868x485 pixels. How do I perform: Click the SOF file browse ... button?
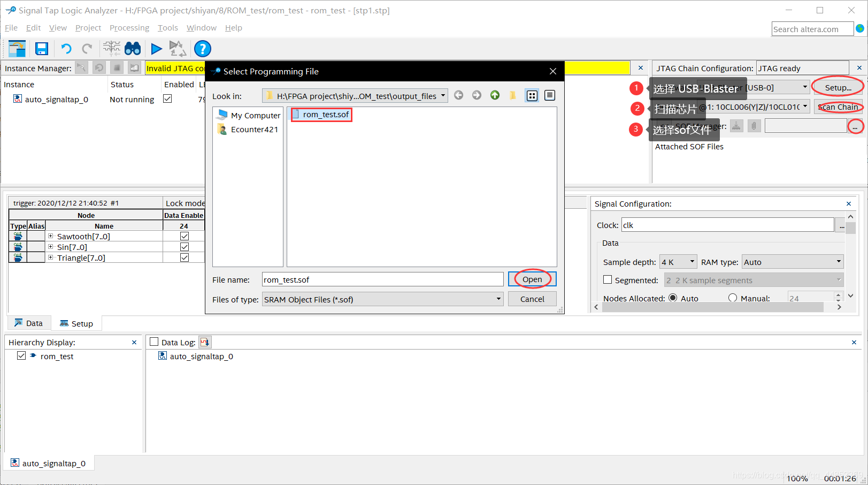click(x=855, y=126)
